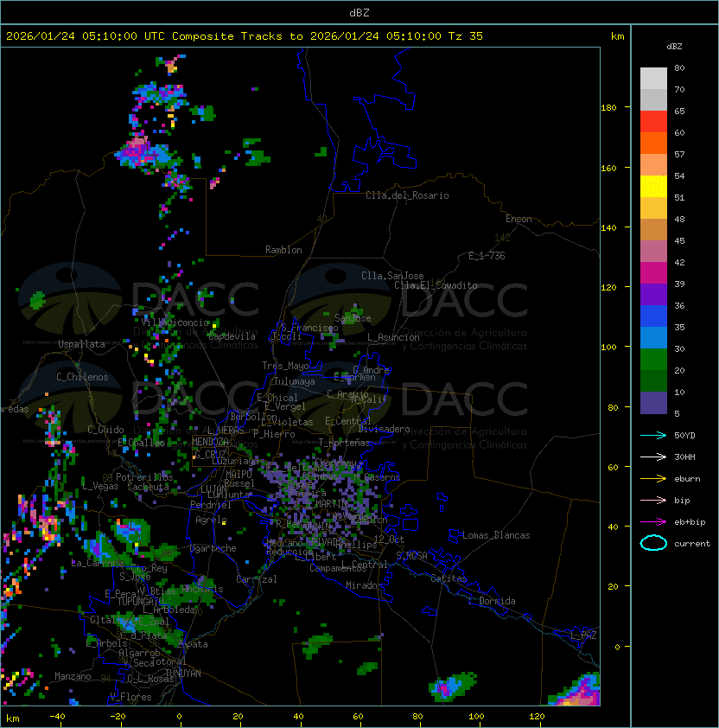Screen dimensions: 719x728
Task: Select the light gray top dBZ swatch
Action: click(x=653, y=79)
